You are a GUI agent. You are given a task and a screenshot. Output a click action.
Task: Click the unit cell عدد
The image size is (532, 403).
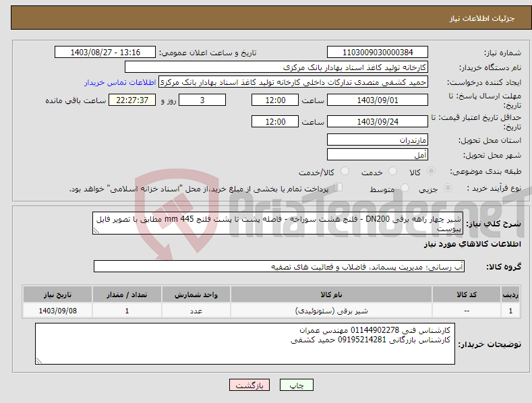tap(196, 311)
